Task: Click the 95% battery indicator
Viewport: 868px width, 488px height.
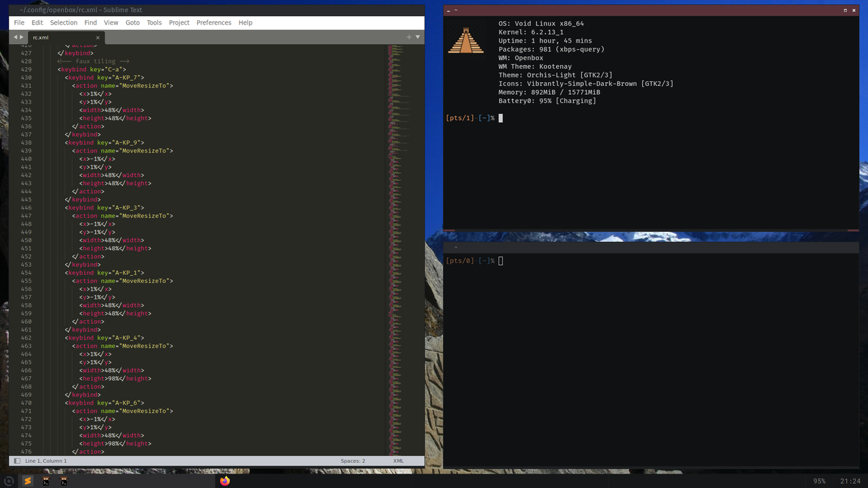Action: point(819,481)
